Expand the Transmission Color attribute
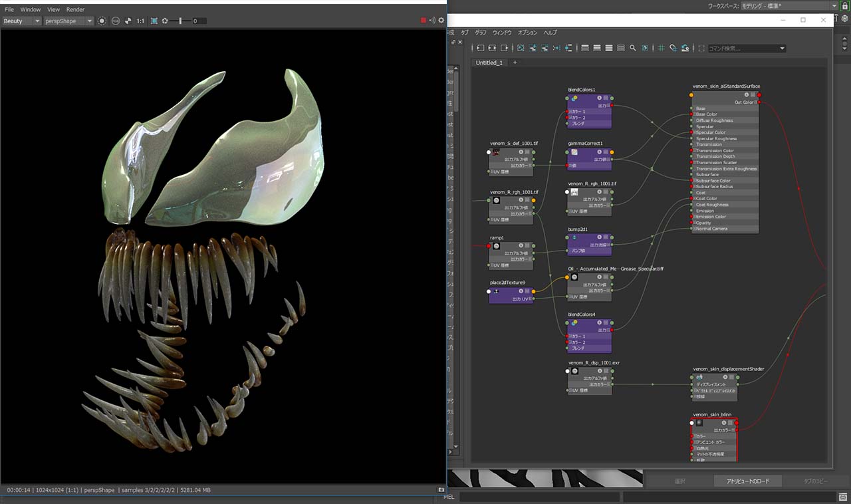Image resolution: width=851 pixels, height=504 pixels. (x=693, y=151)
